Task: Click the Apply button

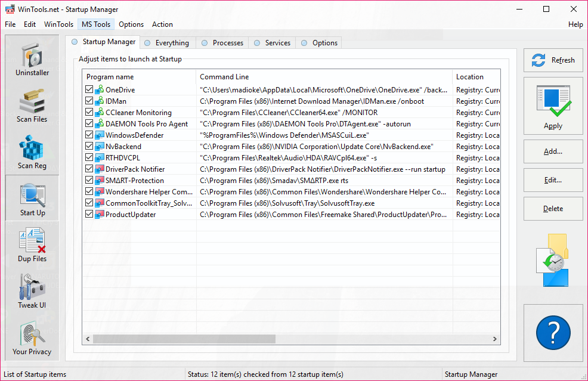Action: (x=553, y=106)
